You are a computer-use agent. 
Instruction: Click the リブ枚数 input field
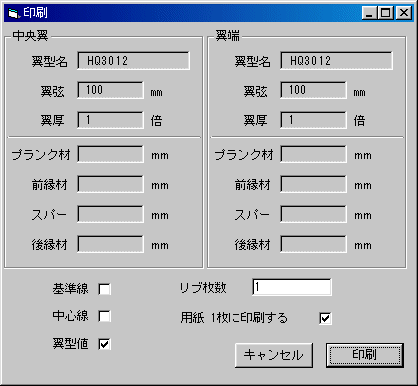(292, 287)
